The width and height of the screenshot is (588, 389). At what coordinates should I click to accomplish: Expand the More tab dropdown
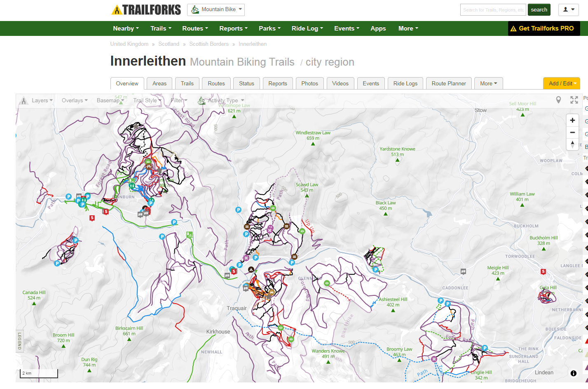(489, 83)
